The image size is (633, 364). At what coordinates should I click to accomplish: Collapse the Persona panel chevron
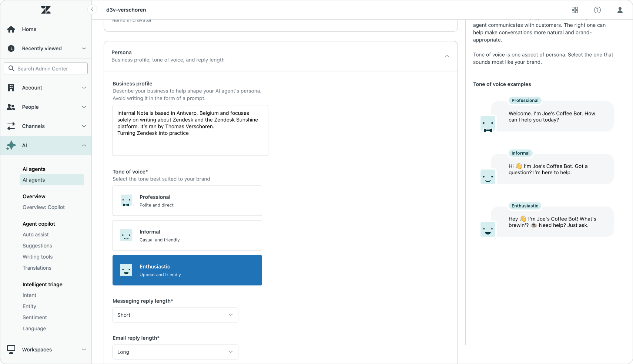[447, 56]
